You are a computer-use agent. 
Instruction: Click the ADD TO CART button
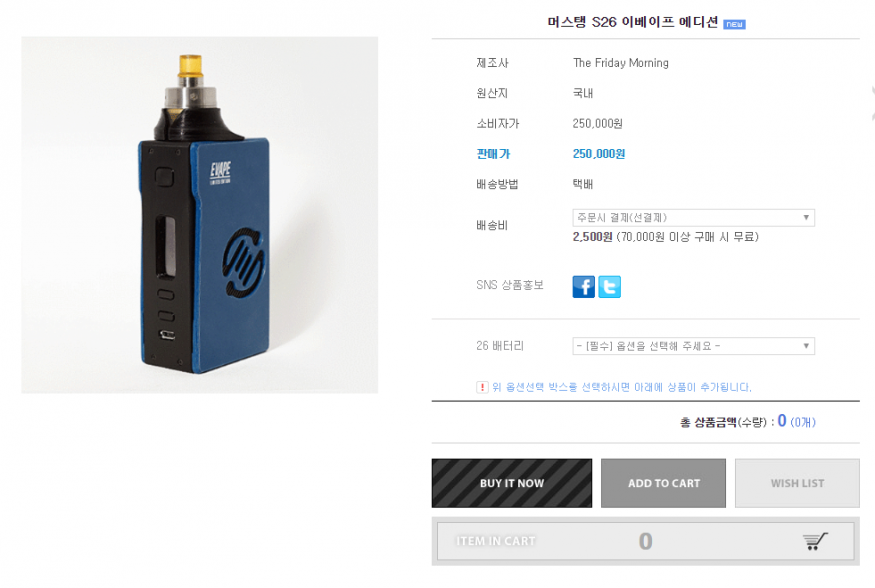[664, 483]
